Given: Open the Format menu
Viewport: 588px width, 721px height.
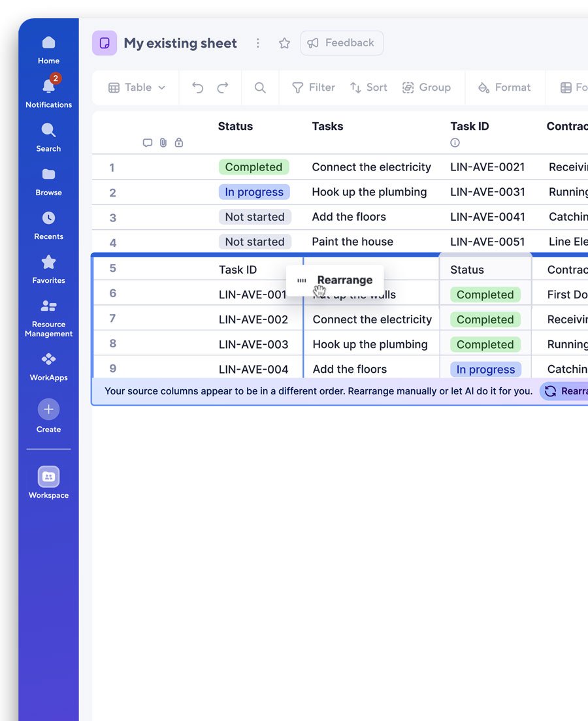Looking at the screenshot, I should (504, 88).
